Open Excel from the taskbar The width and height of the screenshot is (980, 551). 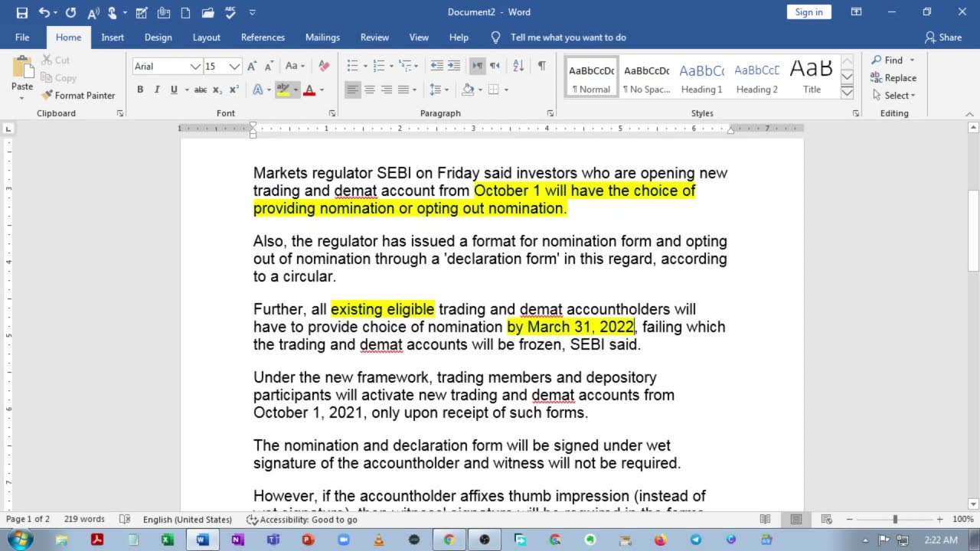point(167,540)
